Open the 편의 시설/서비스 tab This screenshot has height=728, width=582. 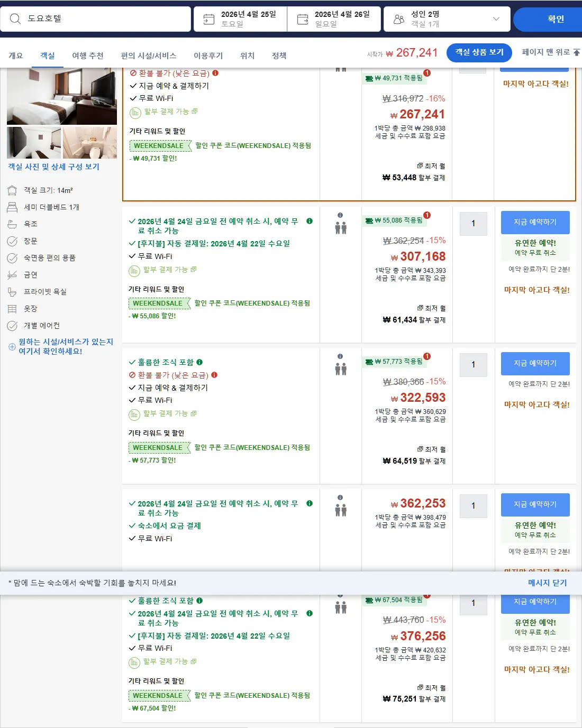click(149, 56)
